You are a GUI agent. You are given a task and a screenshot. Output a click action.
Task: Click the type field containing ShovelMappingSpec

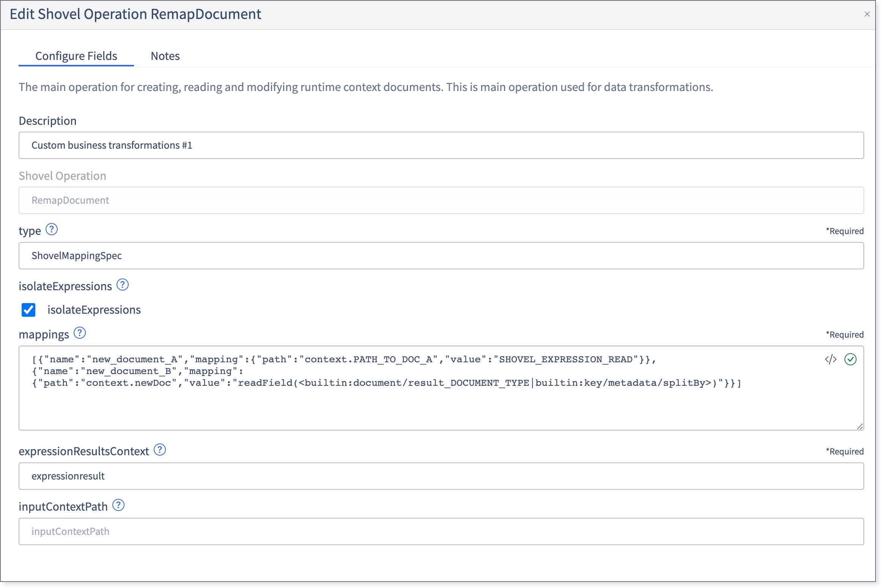[441, 256]
